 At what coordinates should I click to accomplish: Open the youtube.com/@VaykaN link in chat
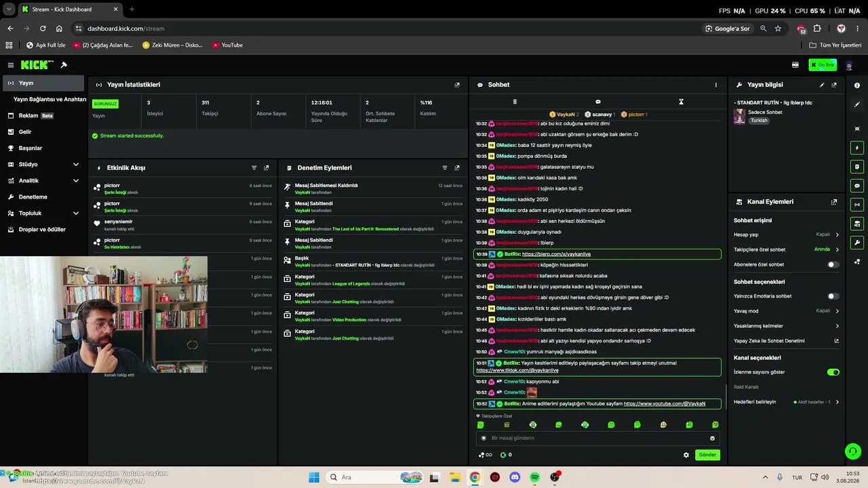pyautogui.click(x=665, y=404)
